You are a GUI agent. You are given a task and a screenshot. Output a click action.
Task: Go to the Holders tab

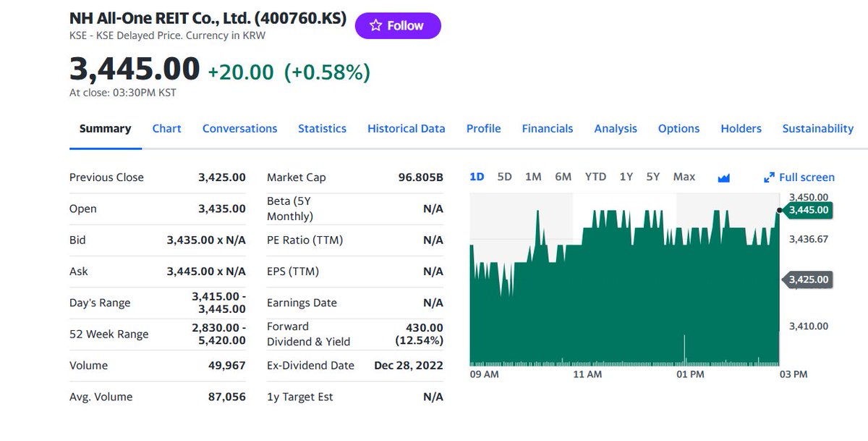(741, 128)
